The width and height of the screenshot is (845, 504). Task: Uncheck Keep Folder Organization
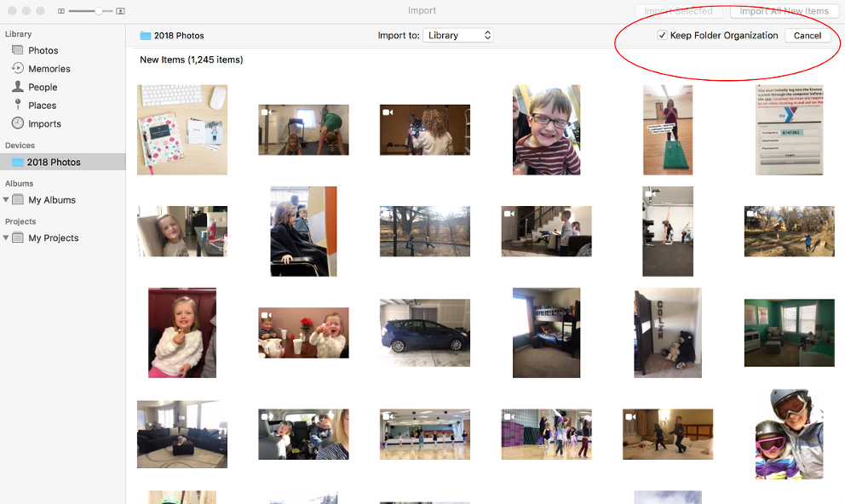coord(662,35)
